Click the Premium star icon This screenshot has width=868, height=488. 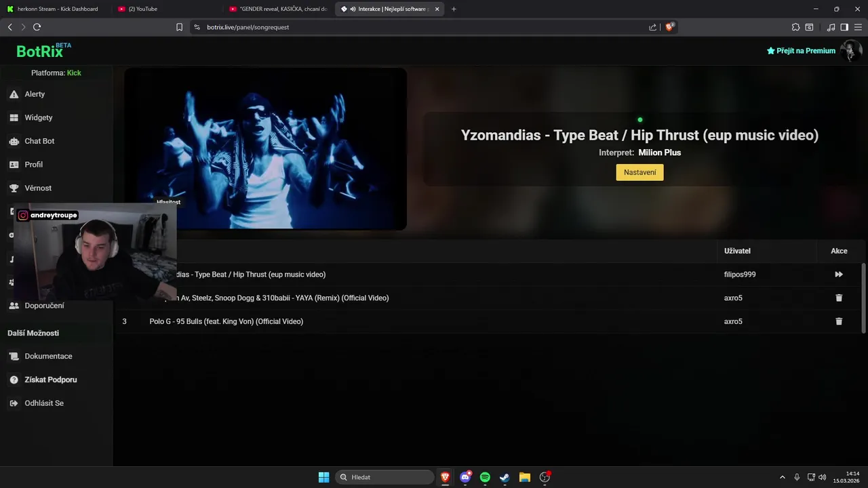[x=770, y=51]
